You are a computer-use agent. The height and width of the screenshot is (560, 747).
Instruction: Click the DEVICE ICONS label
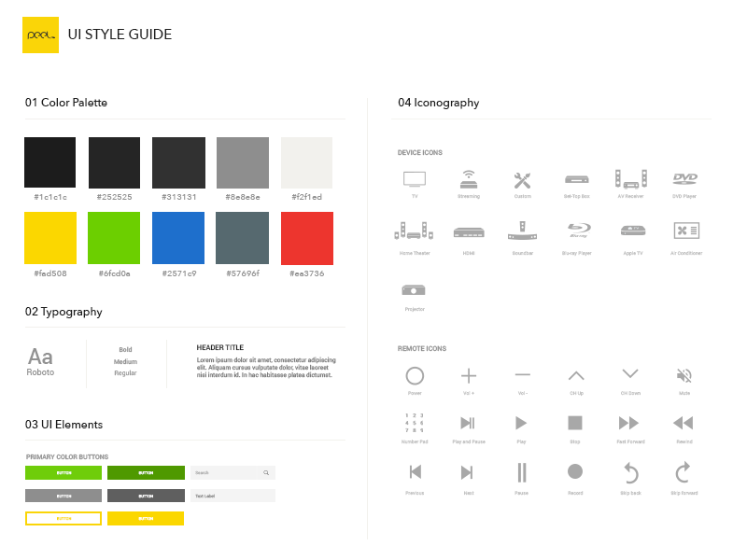[x=420, y=152]
